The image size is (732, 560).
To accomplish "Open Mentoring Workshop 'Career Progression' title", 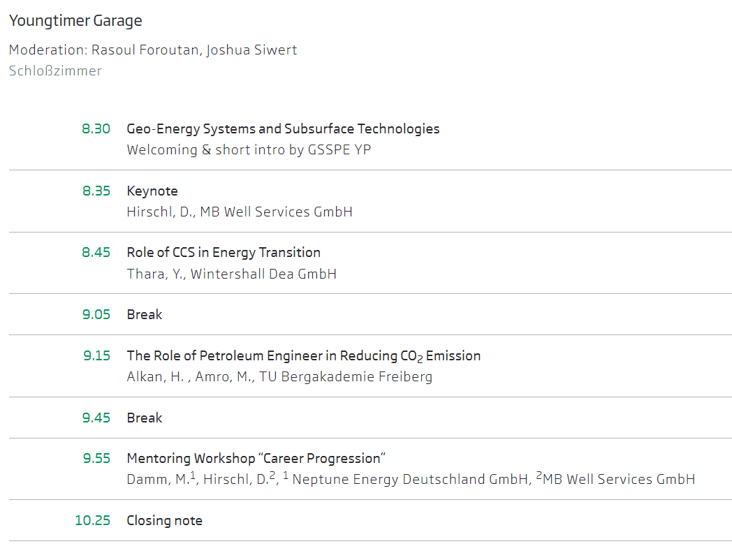I will pyautogui.click(x=256, y=459).
